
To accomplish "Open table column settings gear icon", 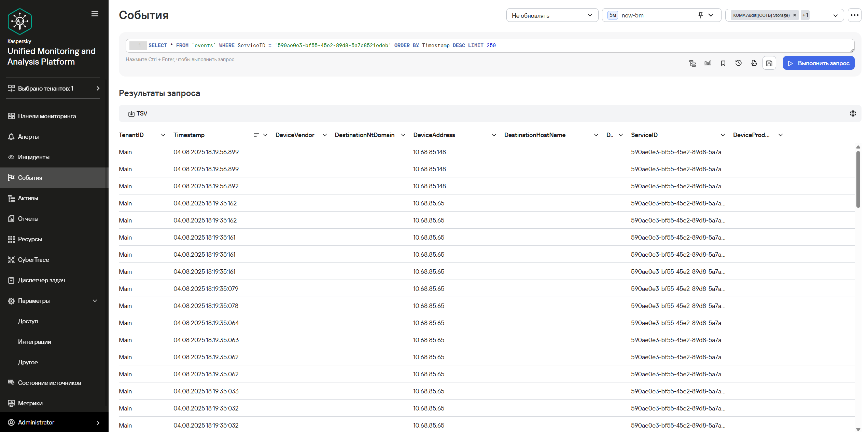I will tap(853, 113).
